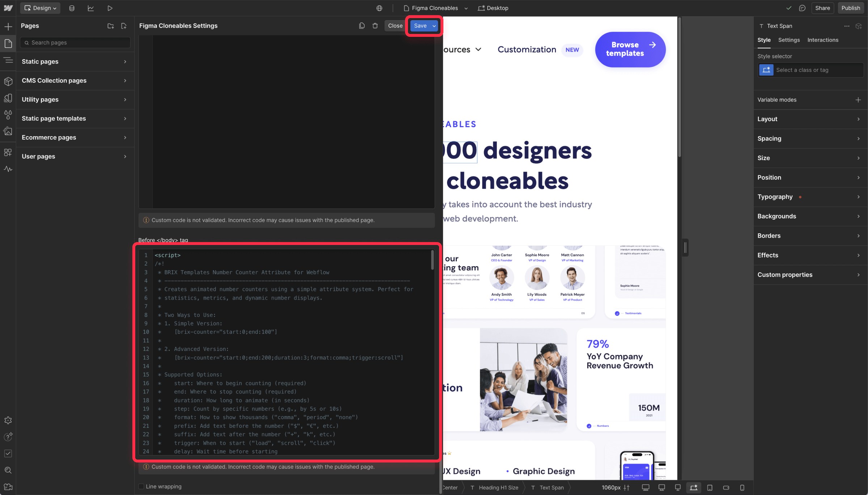Delete page trash icon in settings header
The height and width of the screenshot is (495, 868).
click(375, 26)
